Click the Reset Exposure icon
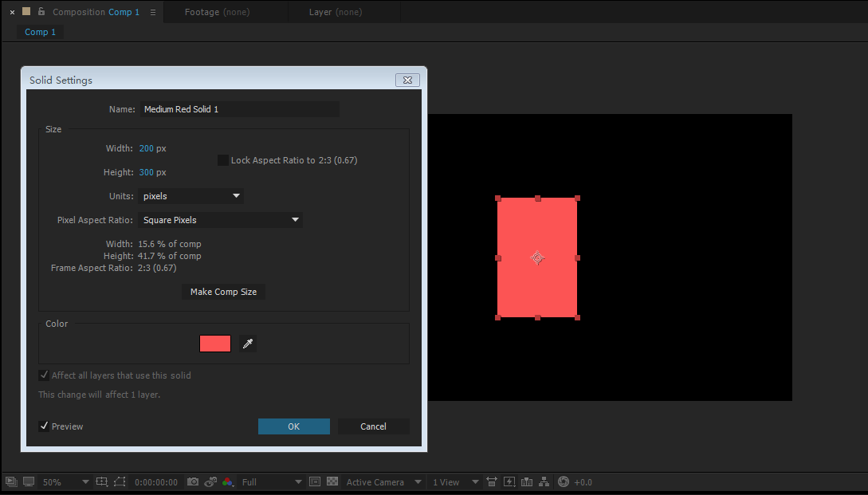This screenshot has width=868, height=495. click(x=564, y=482)
